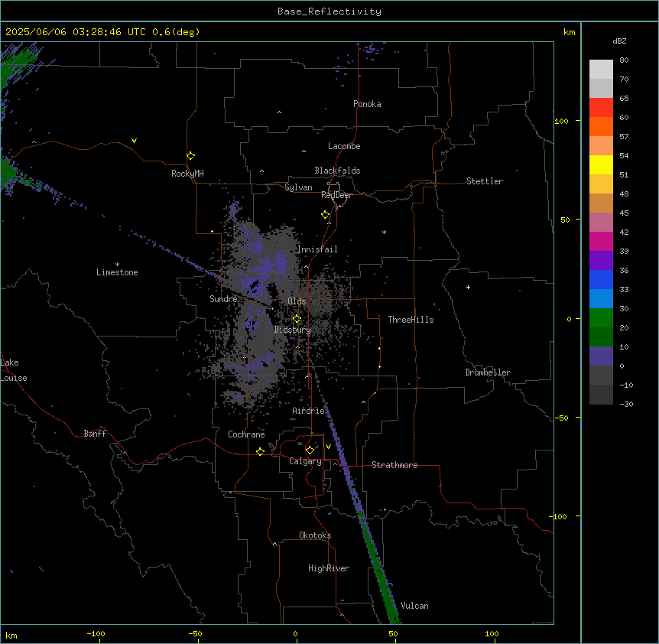The image size is (659, 644).
Task: Click the Ponoka city label
Action: coord(367,104)
